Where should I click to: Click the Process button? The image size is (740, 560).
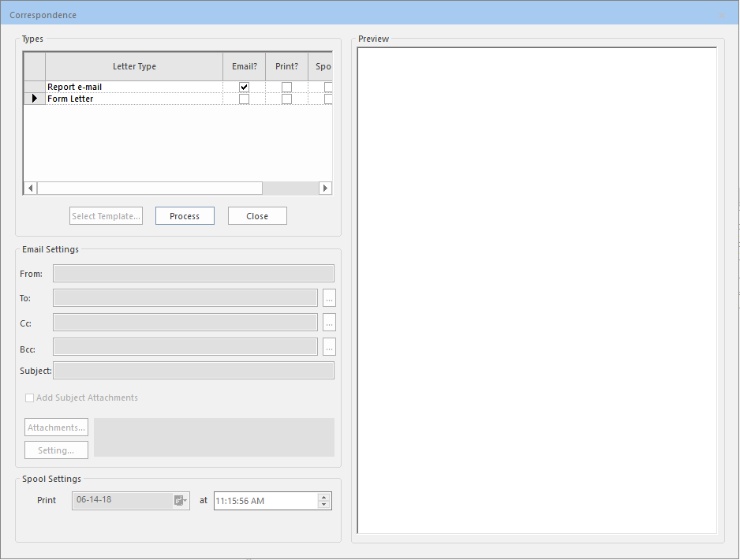(185, 215)
